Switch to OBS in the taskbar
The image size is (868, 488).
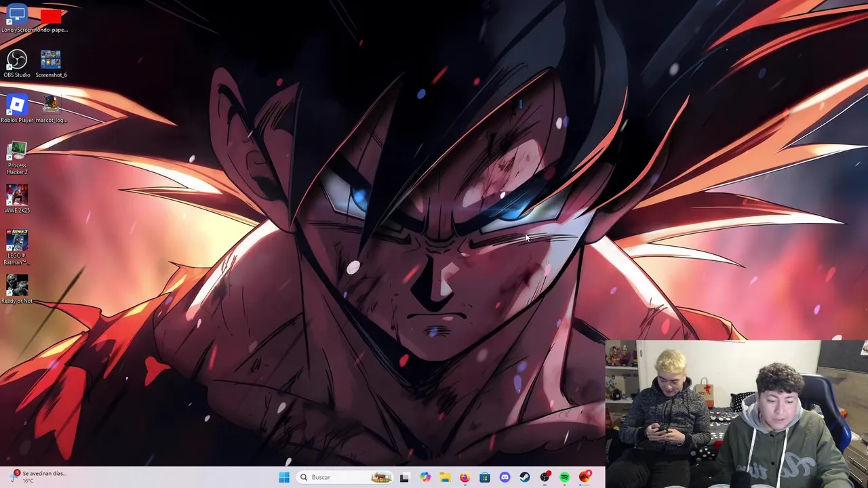[x=545, y=477]
